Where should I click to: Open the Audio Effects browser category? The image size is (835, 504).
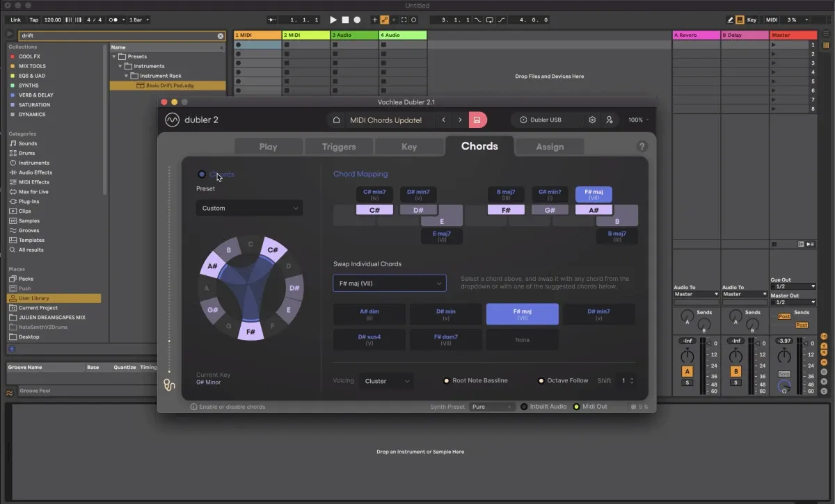[35, 172]
